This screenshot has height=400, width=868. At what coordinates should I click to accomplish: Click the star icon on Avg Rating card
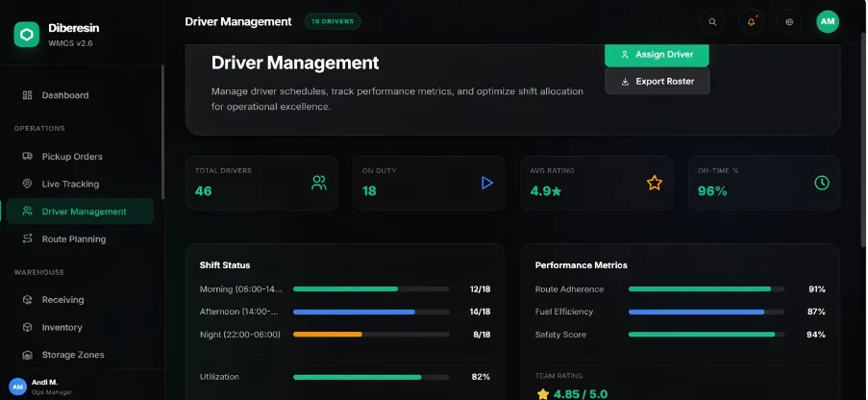(x=655, y=183)
